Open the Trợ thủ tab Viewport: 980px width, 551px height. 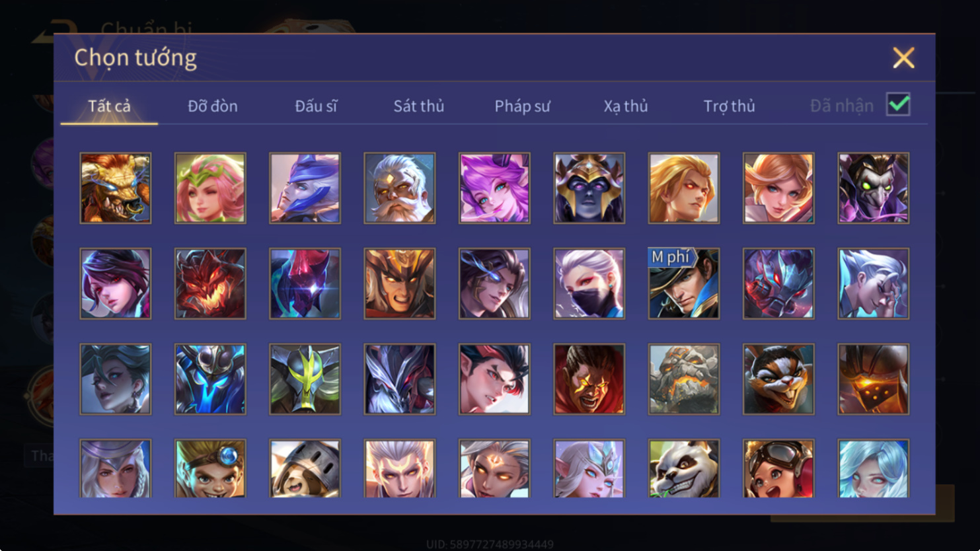729,106
